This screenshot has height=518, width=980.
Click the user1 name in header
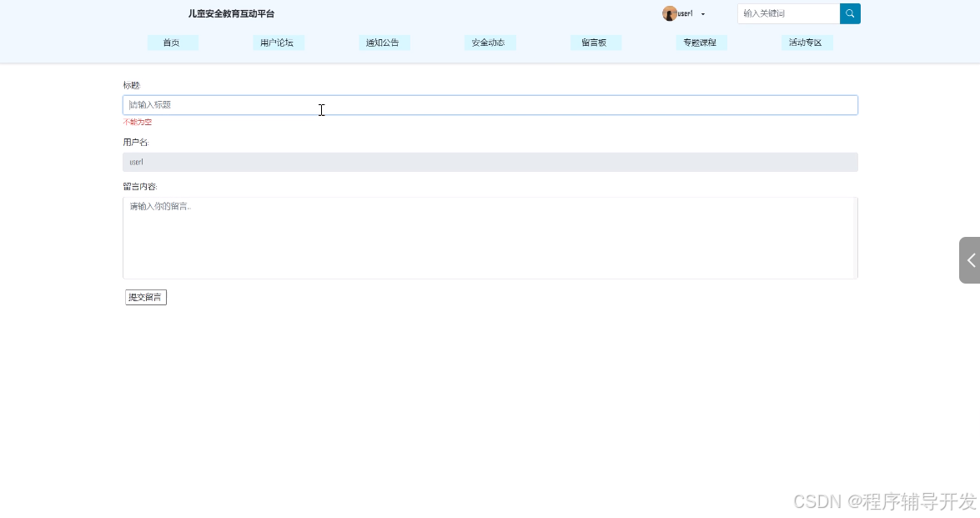[686, 13]
